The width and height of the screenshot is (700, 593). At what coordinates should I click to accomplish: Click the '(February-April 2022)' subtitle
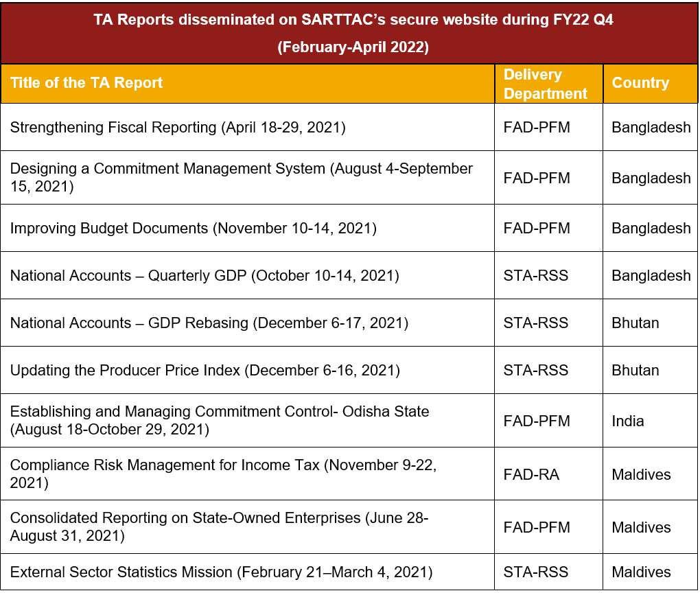[353, 47]
